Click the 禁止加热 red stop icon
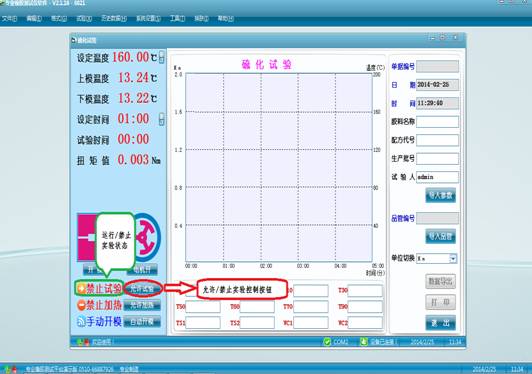The width and height of the screenshot is (532, 374). 81,305
